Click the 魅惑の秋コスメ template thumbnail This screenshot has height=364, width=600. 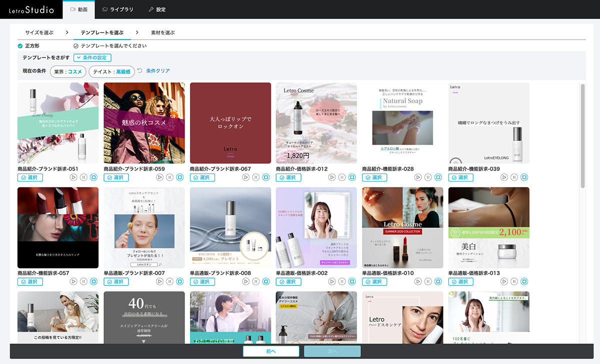click(x=144, y=123)
